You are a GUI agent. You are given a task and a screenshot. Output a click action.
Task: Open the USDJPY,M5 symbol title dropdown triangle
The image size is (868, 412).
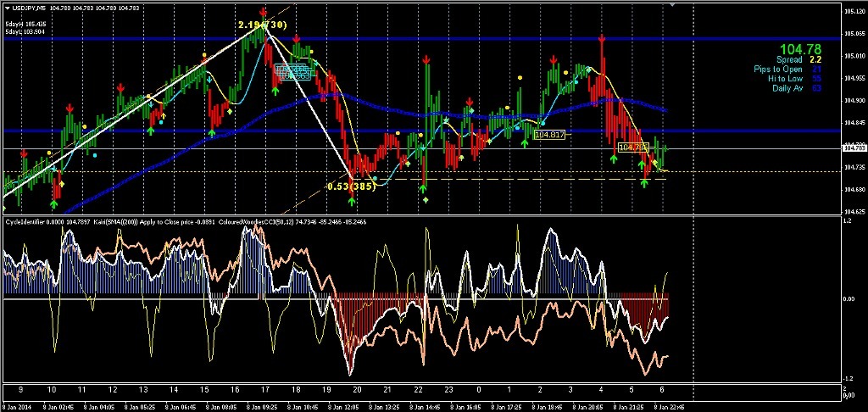coord(8,8)
